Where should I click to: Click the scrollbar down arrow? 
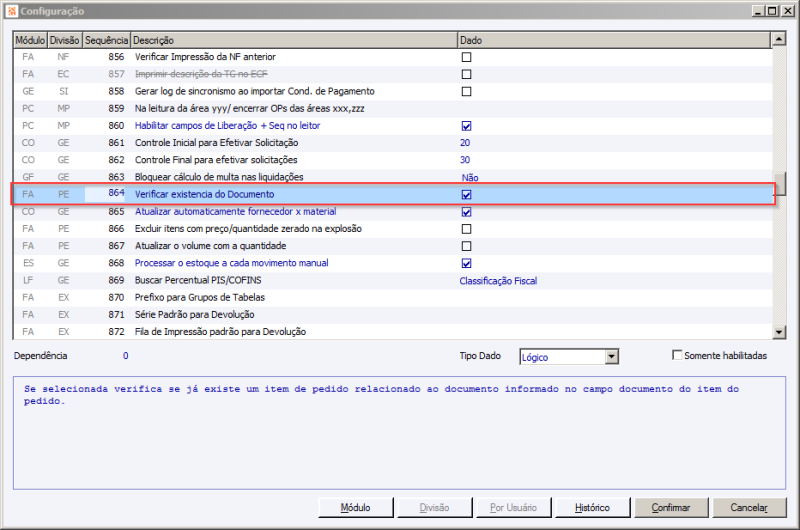click(779, 332)
